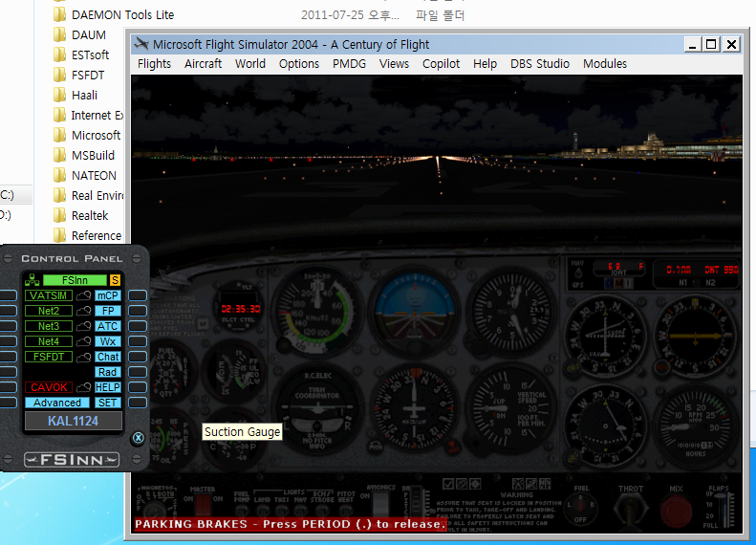Click the digital clock gauge showing 02:35:30
The width and height of the screenshot is (756, 545).
point(240,308)
